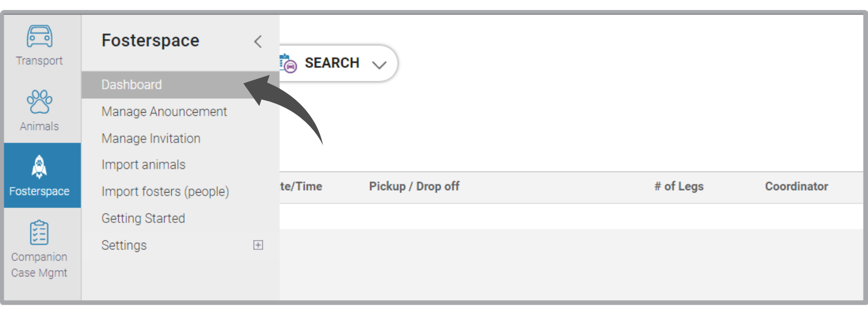The height and width of the screenshot is (313, 868).
Task: Open Manage Anouncement menu item
Action: pyautogui.click(x=164, y=112)
